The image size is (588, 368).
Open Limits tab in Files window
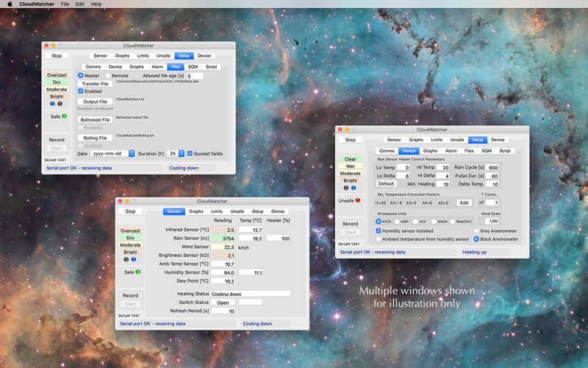(143, 56)
